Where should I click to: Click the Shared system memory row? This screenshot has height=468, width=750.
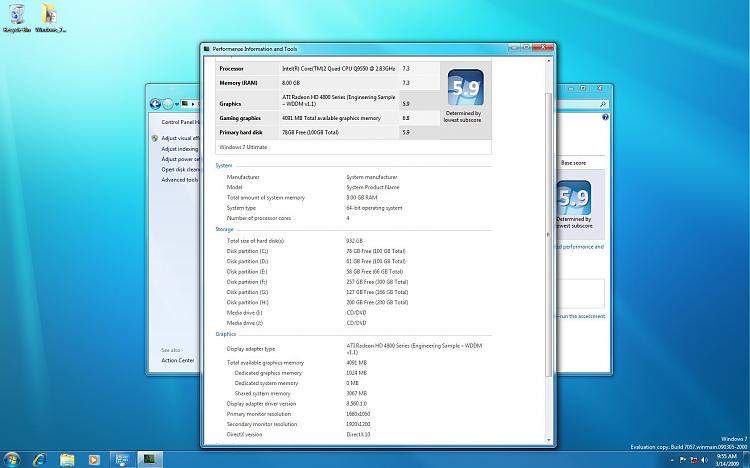(x=300, y=393)
